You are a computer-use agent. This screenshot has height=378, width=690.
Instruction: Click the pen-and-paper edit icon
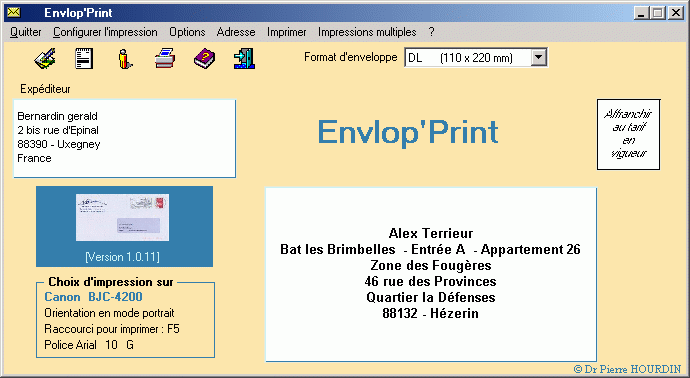coord(45,59)
